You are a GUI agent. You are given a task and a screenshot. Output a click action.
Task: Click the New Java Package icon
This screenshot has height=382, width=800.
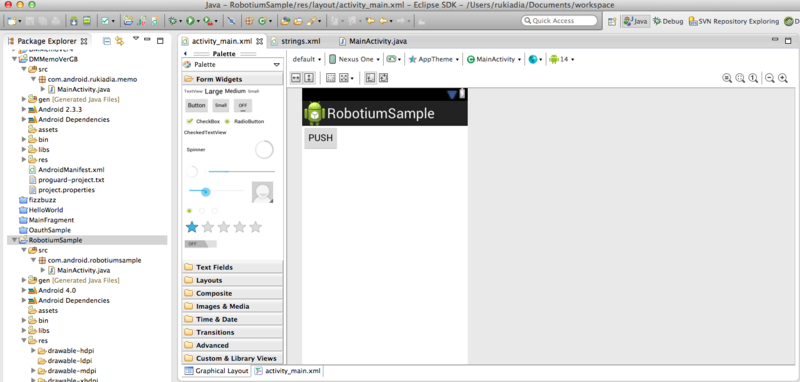[x=249, y=21]
